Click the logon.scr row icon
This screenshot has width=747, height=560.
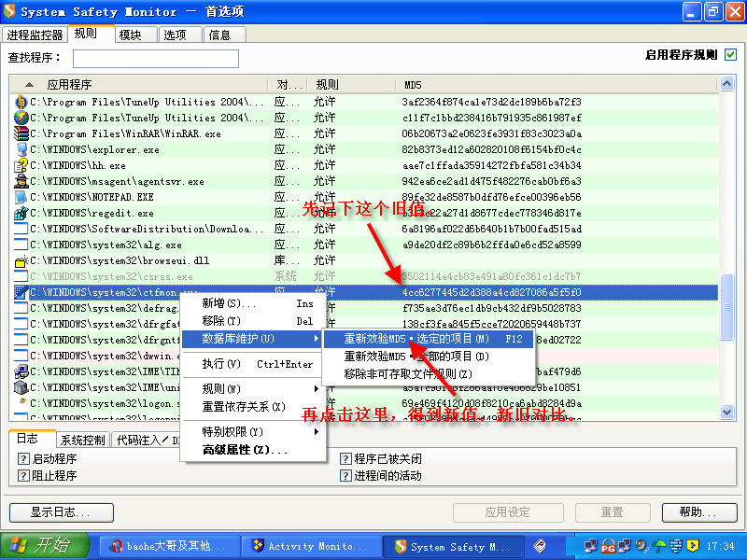(x=21, y=402)
